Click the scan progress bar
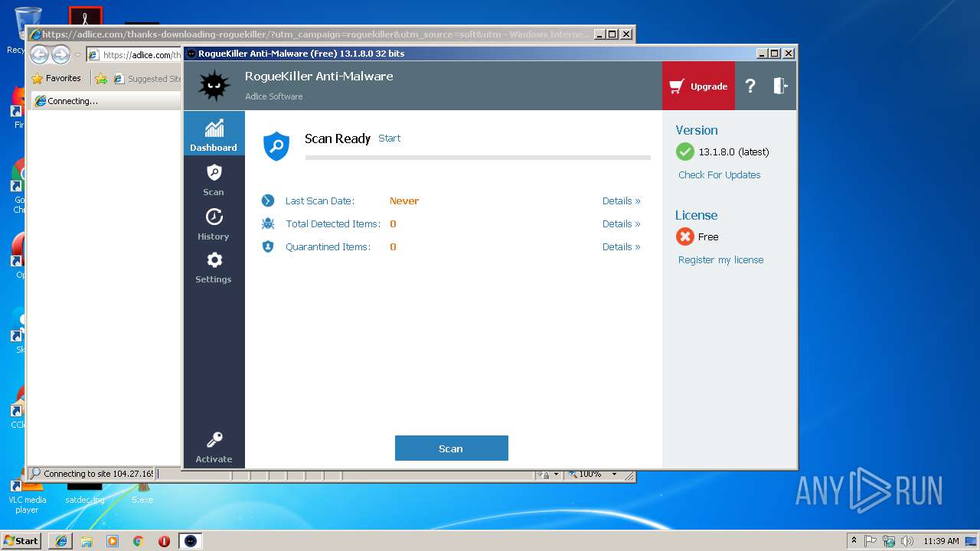Viewport: 980px width, 551px height. [478, 158]
